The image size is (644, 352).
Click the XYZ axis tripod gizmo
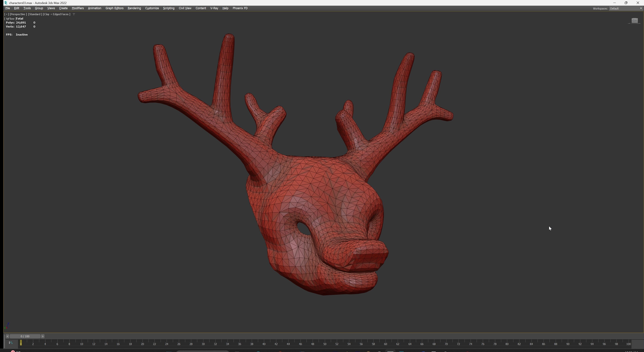click(7, 325)
